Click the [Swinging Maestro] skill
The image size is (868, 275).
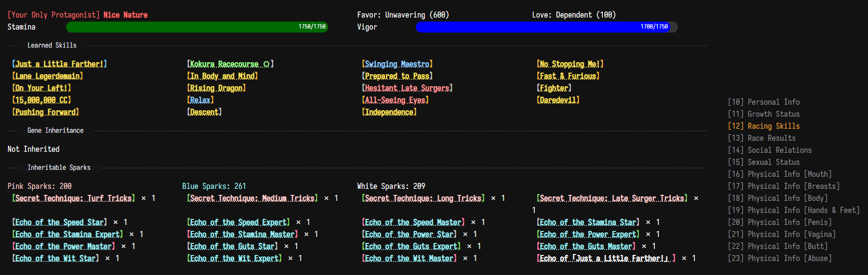pos(397,64)
